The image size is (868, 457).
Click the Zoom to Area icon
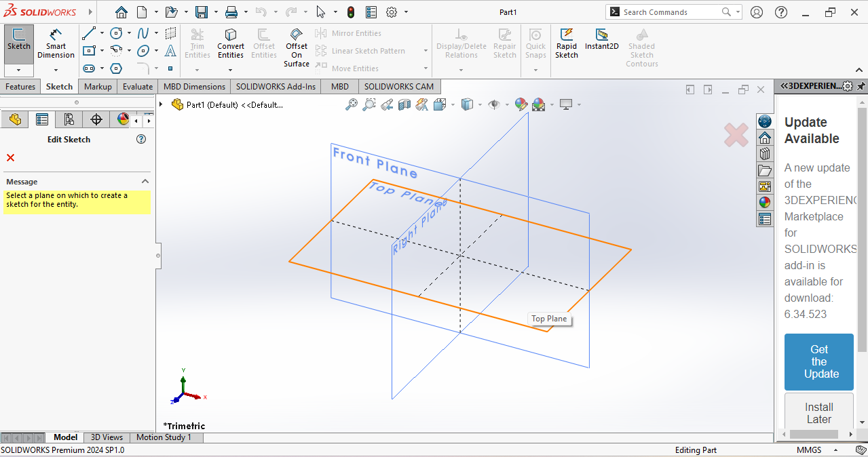click(x=369, y=104)
